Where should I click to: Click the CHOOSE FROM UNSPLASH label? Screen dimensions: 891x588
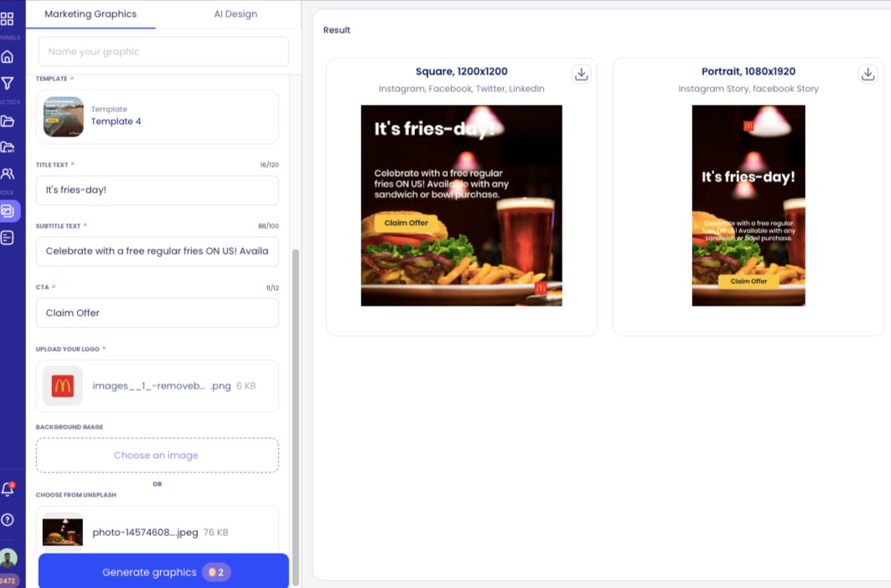click(76, 495)
